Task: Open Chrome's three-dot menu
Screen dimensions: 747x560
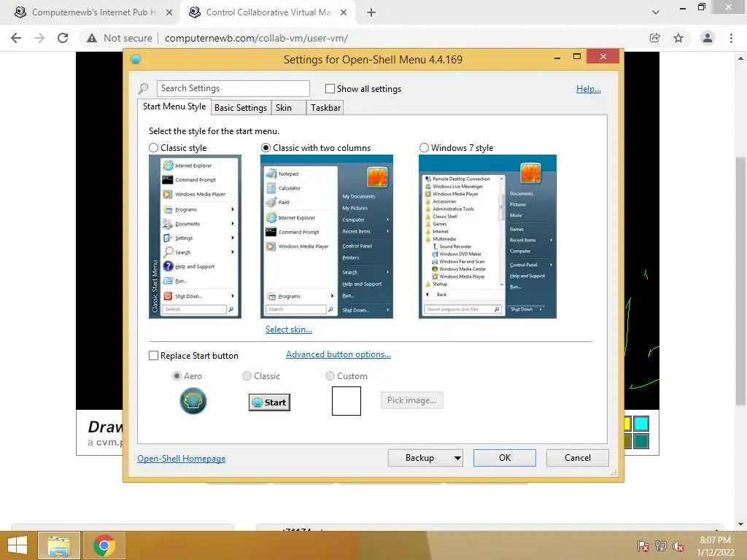Action: pos(731,38)
